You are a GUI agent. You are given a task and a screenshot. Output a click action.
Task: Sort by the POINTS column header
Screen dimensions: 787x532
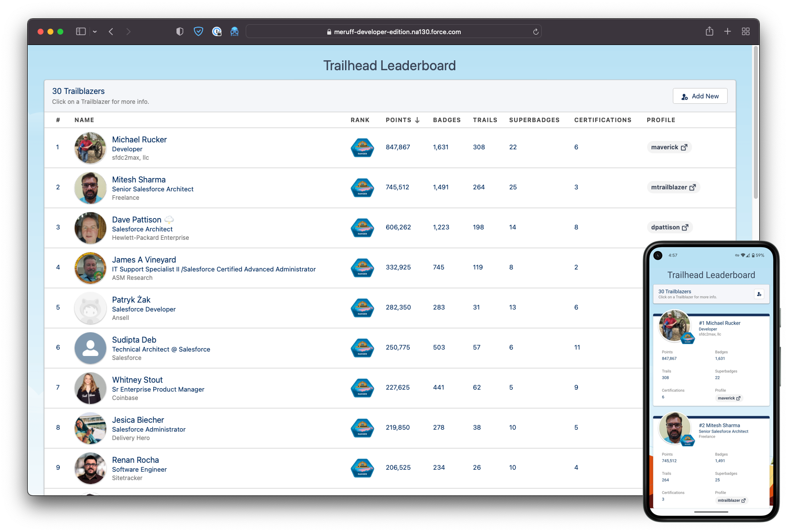[398, 120]
